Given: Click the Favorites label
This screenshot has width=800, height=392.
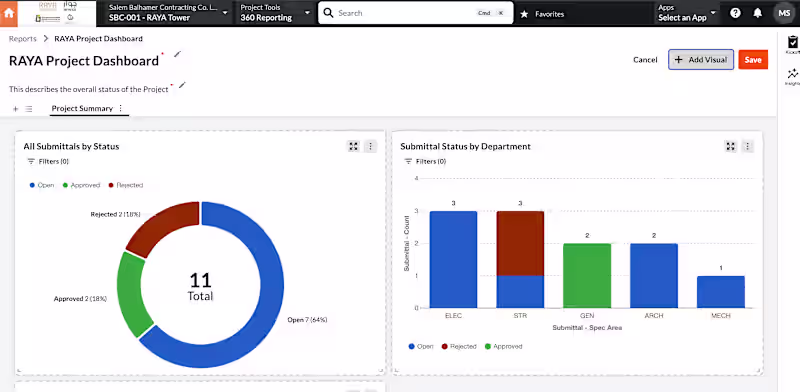Looking at the screenshot, I should point(549,14).
